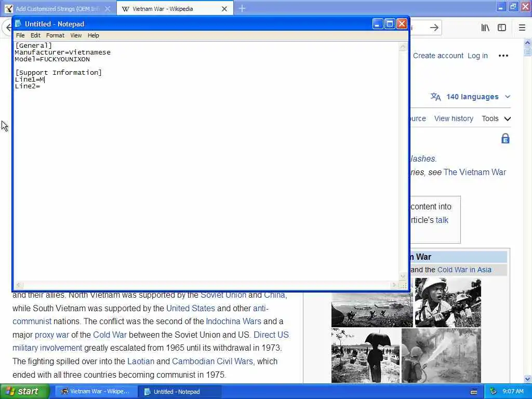Image resolution: width=532 pixels, height=399 pixels.
Task: Open helicopters landing thumbnail image
Action: pyautogui.click(x=372, y=310)
